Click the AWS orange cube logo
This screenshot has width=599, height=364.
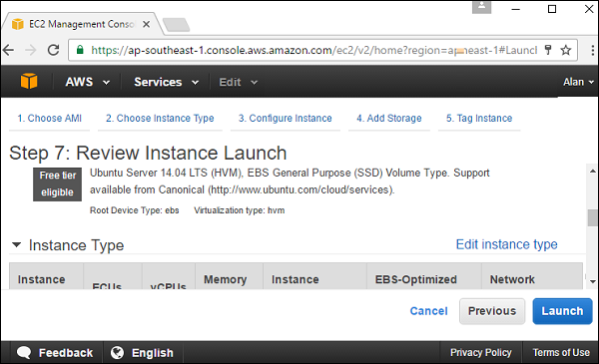tap(29, 81)
